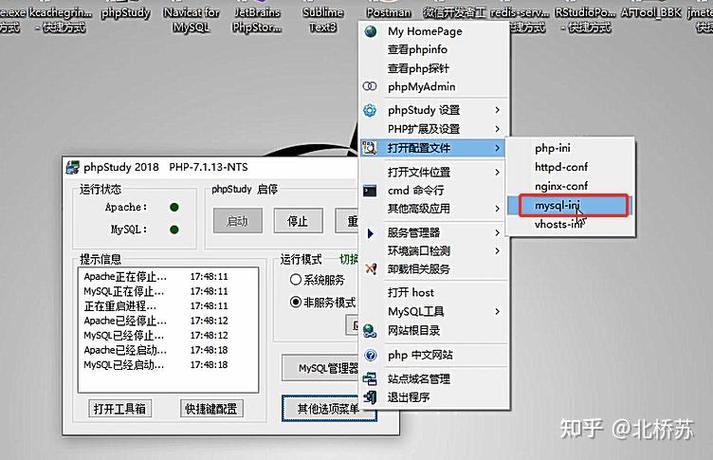
Task: Click the 启动 button
Action: coord(238,221)
